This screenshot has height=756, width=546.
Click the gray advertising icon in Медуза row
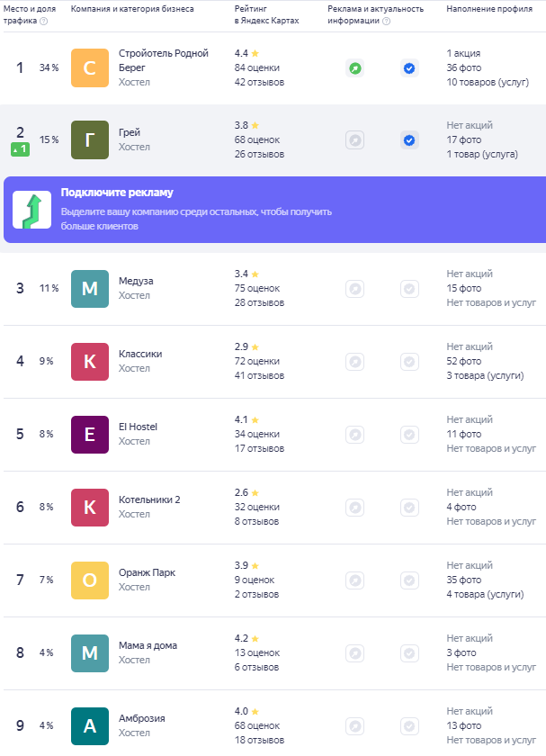click(355, 289)
